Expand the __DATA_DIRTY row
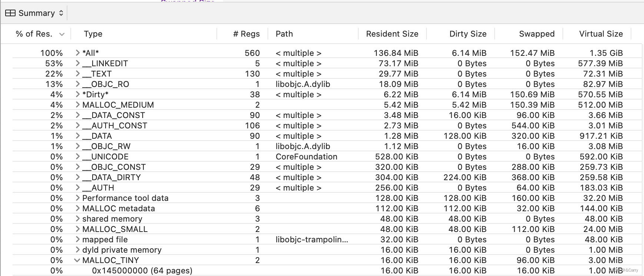Viewport: 644px width, 276px height. [x=77, y=177]
